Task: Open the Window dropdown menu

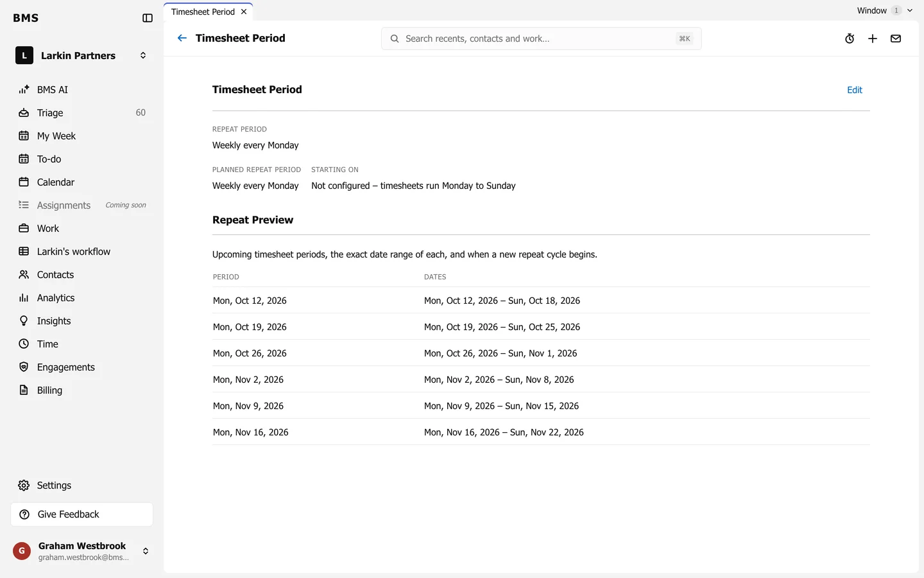Action: click(x=884, y=10)
